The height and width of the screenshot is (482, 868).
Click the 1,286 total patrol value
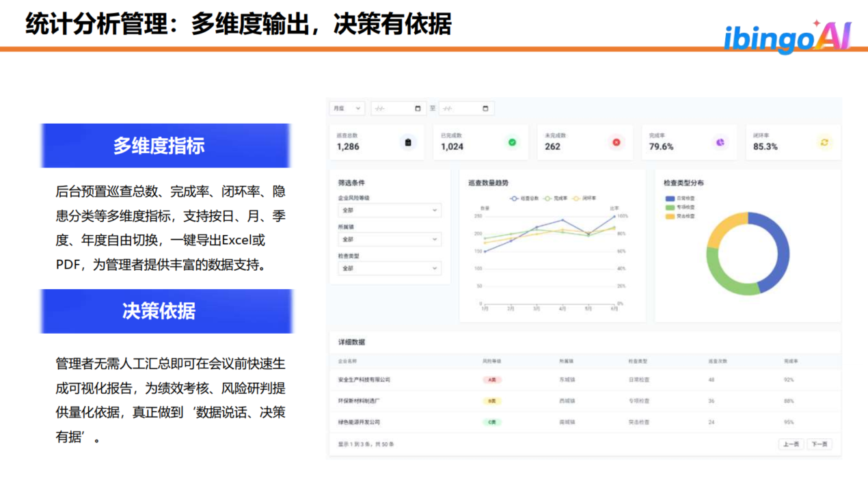(348, 146)
